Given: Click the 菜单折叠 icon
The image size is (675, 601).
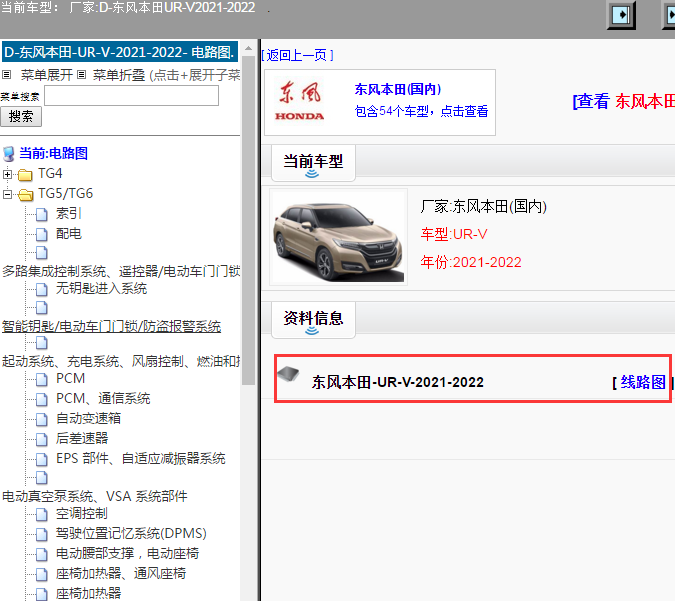Looking at the screenshot, I should (82, 75).
